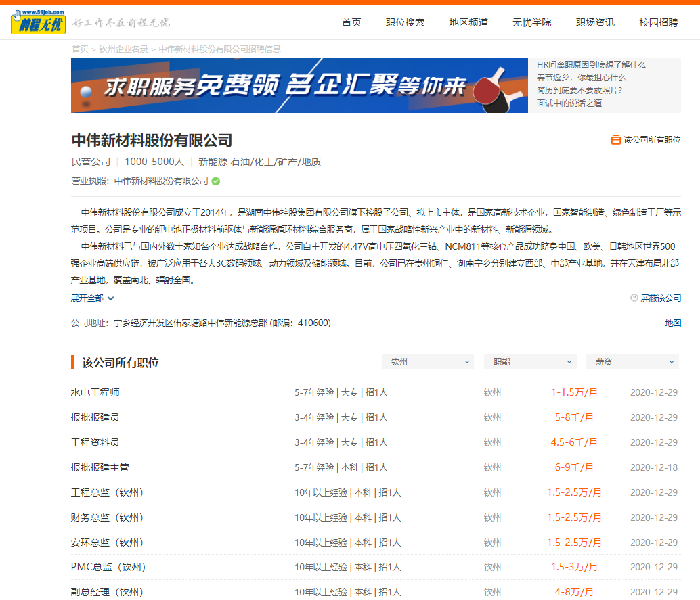Image resolution: width=700 pixels, height=600 pixels.
Task: Open the 薪资 salary filter dropdown
Action: pyautogui.click(x=632, y=362)
